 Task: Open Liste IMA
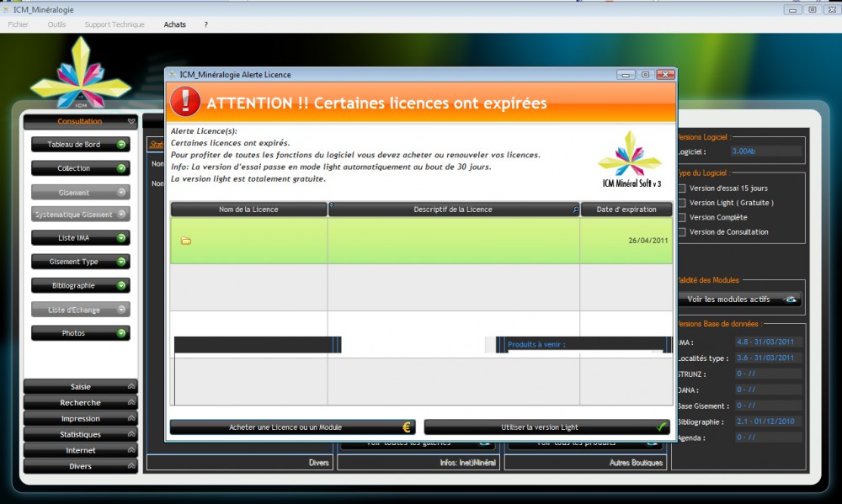pyautogui.click(x=81, y=238)
